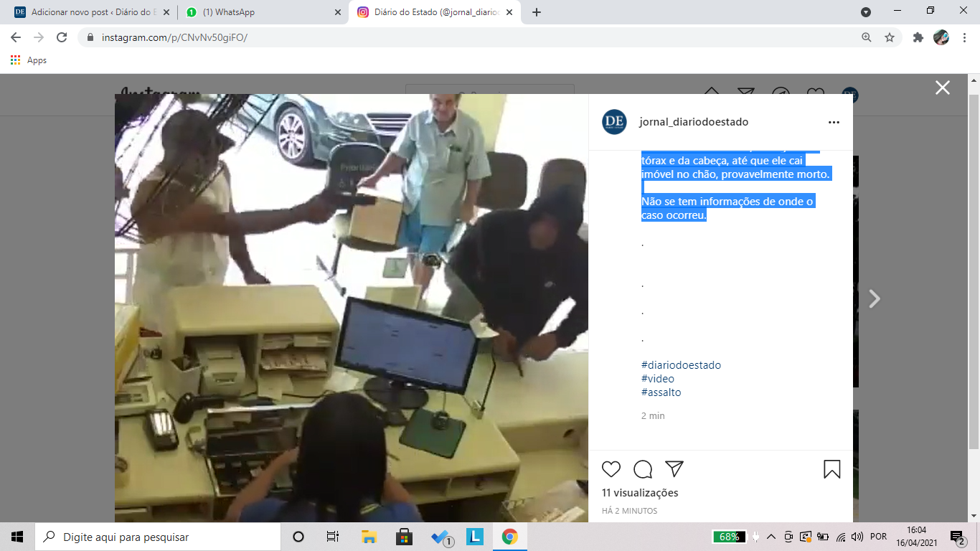Open the Apps bookmarks shortcut
Viewport: 980px width, 551px height.
pyautogui.click(x=29, y=60)
